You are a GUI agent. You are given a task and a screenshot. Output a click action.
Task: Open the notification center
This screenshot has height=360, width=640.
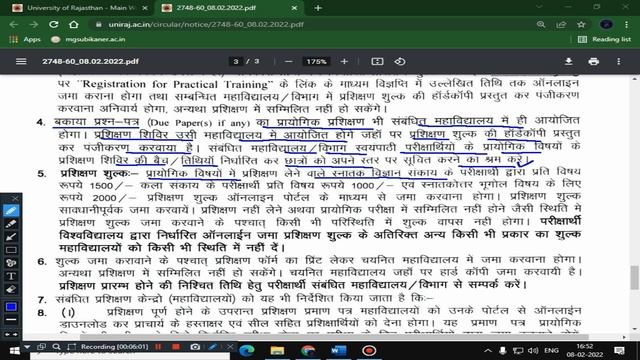pos(619,351)
